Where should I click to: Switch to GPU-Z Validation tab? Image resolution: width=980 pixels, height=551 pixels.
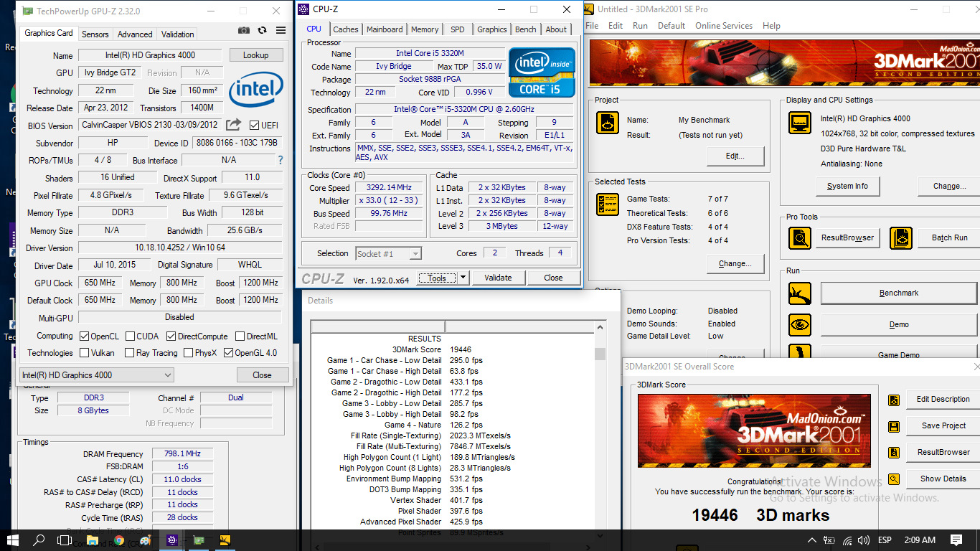[177, 34]
